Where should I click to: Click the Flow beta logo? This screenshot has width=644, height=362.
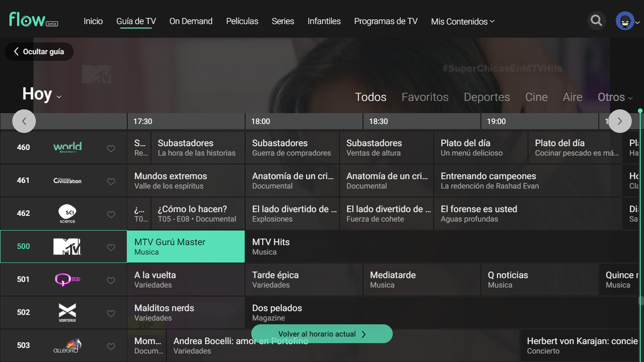pos(33,19)
